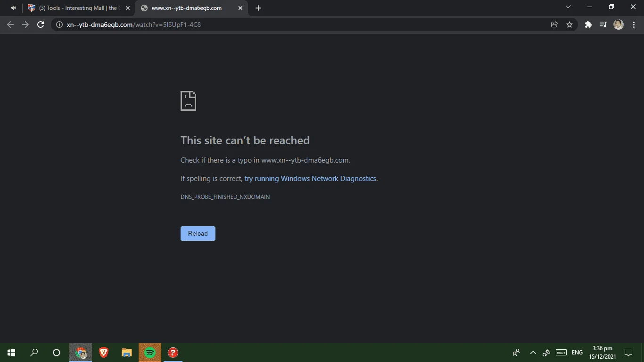This screenshot has height=362, width=644.
Task: Click the blue Reload button
Action: pyautogui.click(x=198, y=233)
